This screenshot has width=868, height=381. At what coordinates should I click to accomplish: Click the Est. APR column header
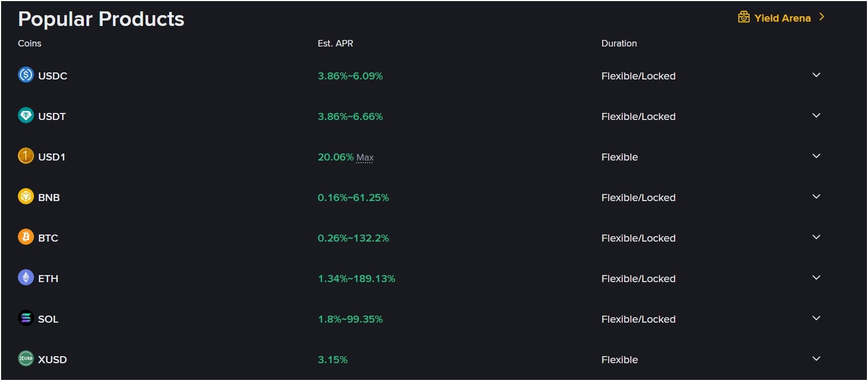coord(335,43)
